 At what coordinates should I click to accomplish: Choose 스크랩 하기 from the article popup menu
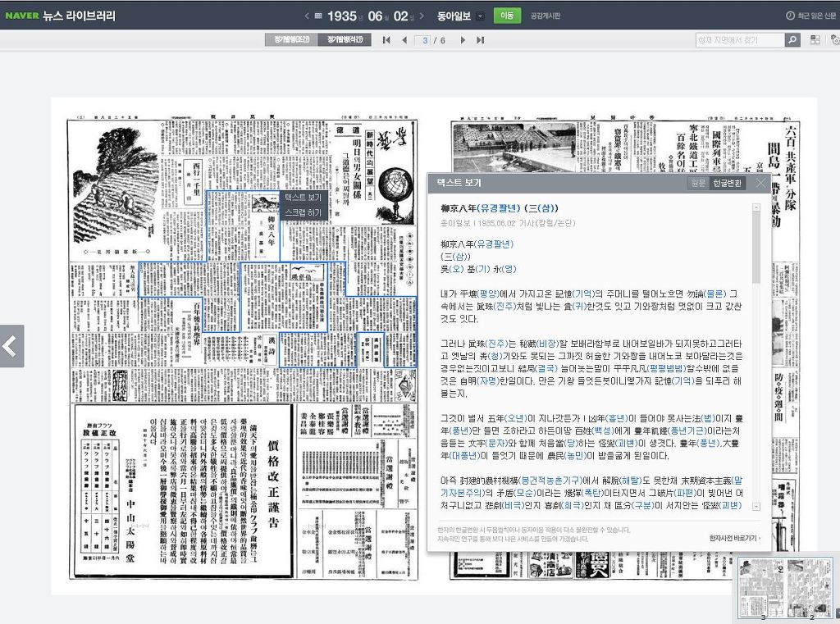click(x=304, y=212)
